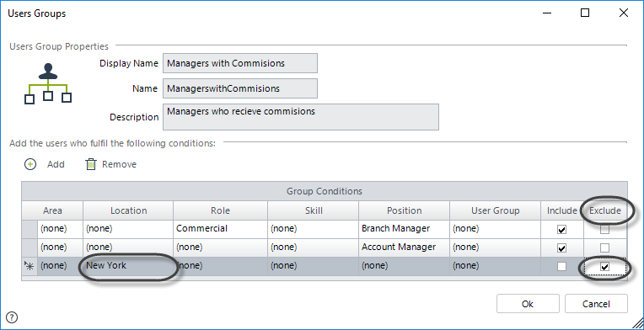
Task: Click the Add label
Action: [56, 164]
